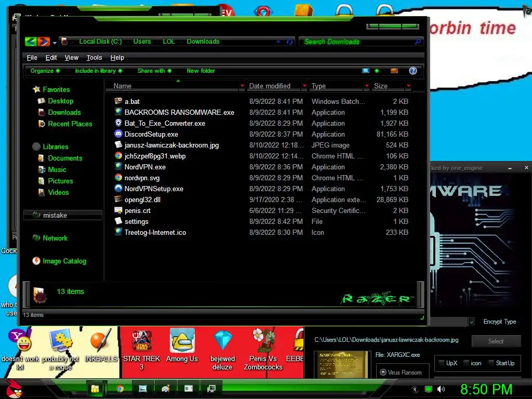The image size is (532, 399).
Task: Open the Among Us desktop shortcut
Action: click(x=182, y=345)
